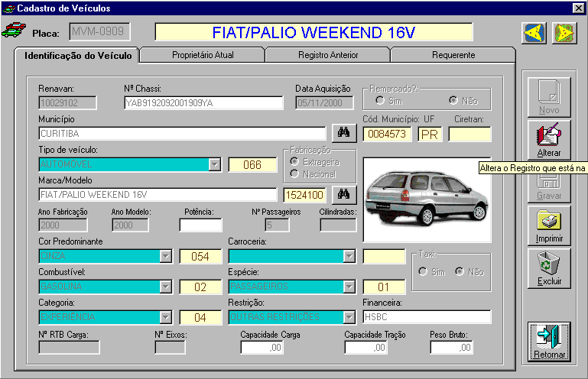The image size is (588, 379).
Task: Click the Gravar save button
Action: 549,187
